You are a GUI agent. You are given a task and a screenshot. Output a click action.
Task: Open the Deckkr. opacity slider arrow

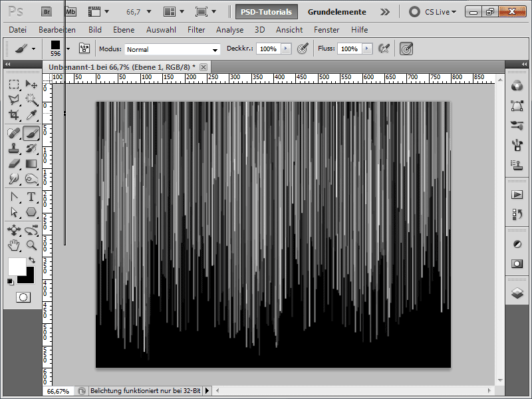coord(286,49)
